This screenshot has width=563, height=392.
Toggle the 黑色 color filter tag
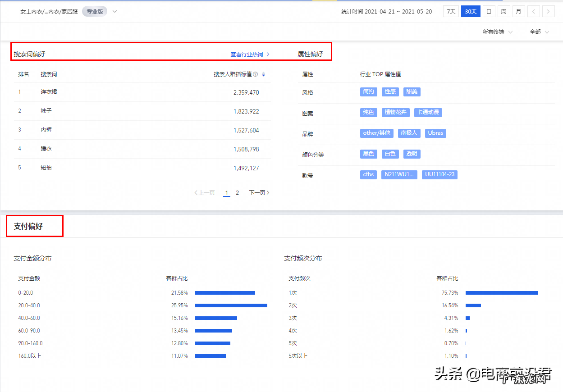pos(368,154)
